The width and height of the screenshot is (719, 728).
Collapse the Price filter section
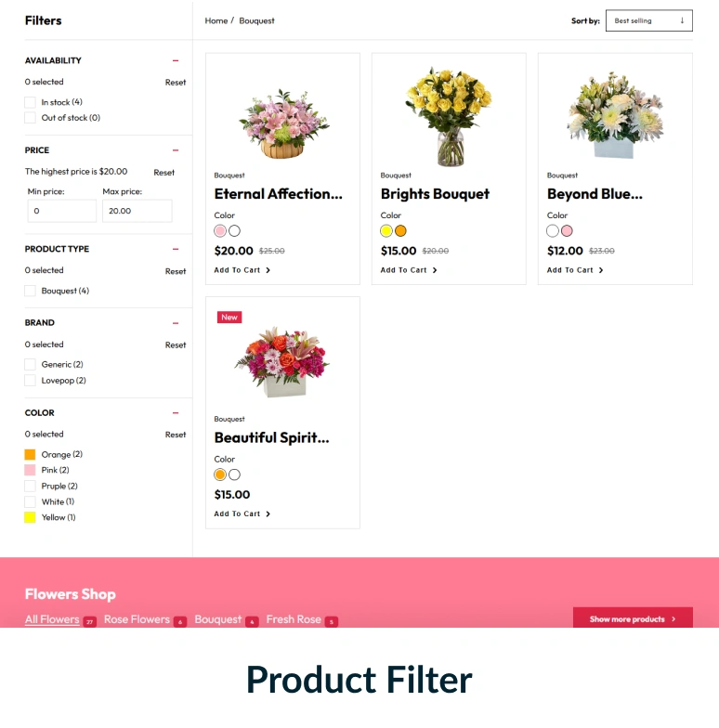pos(176,150)
